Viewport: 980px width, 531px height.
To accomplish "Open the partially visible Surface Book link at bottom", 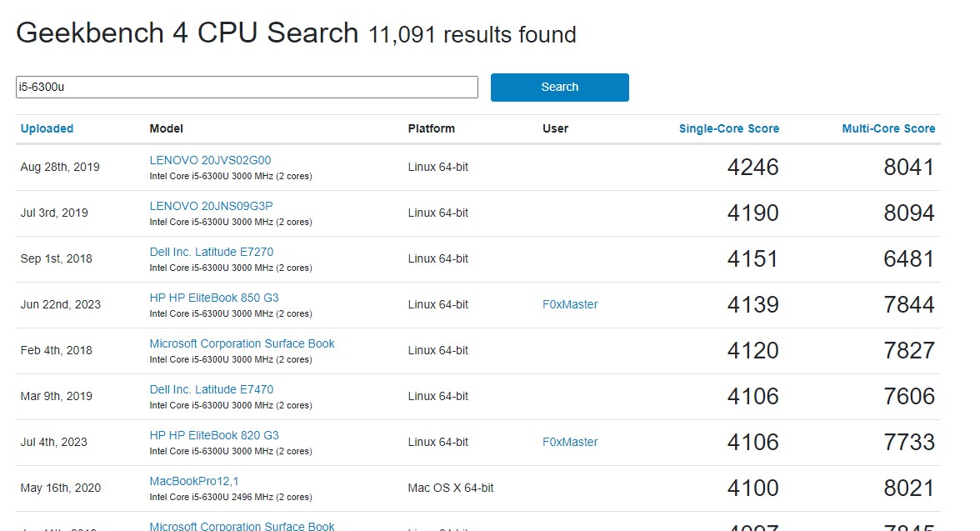I will click(242, 526).
